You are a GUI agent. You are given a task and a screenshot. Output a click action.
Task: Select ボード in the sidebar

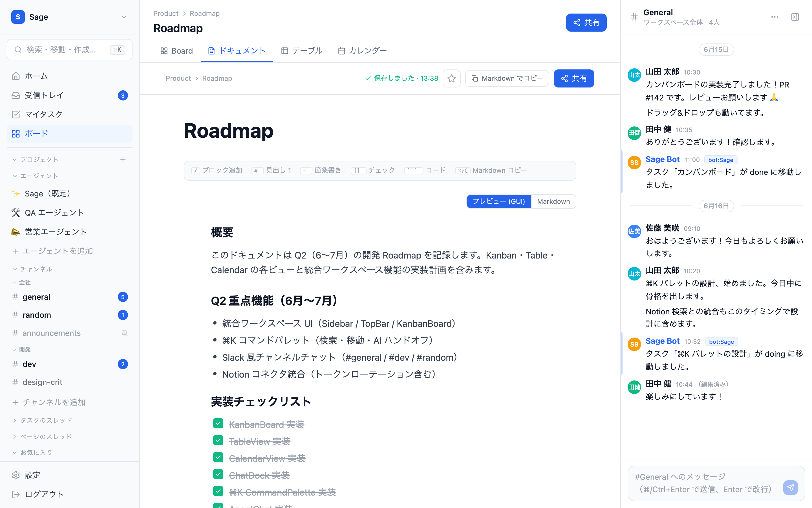69,133
